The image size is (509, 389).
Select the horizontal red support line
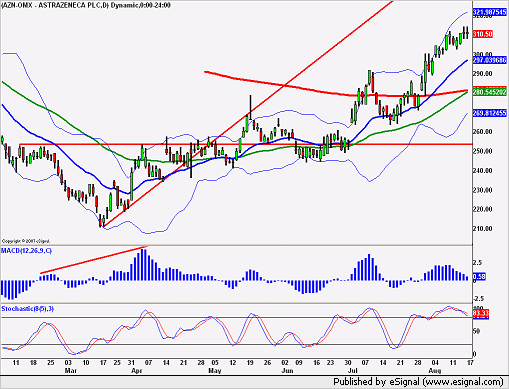[246, 144]
